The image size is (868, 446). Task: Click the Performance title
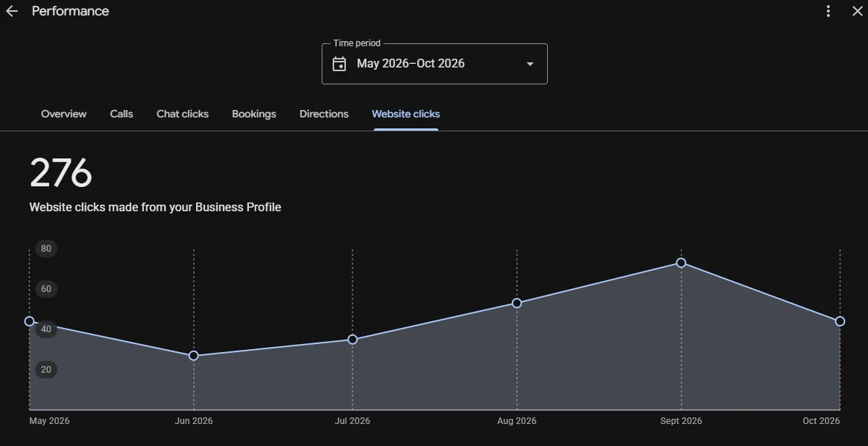pyautogui.click(x=70, y=11)
